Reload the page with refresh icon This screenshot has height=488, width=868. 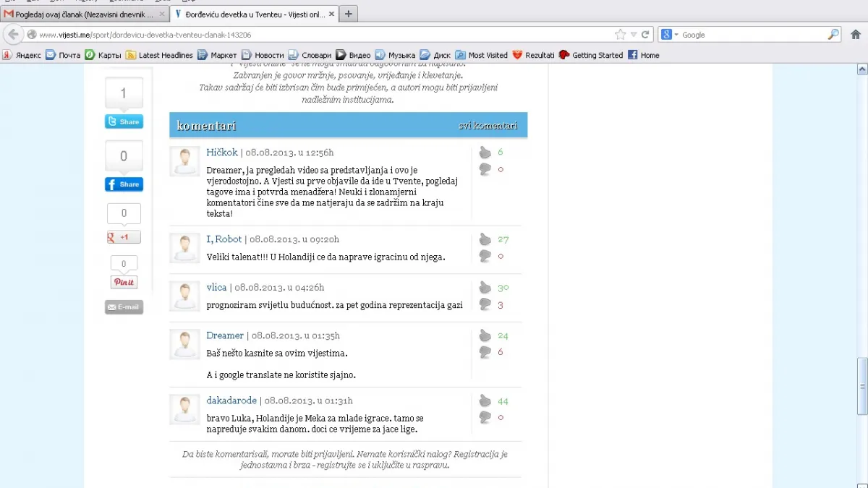pos(645,34)
